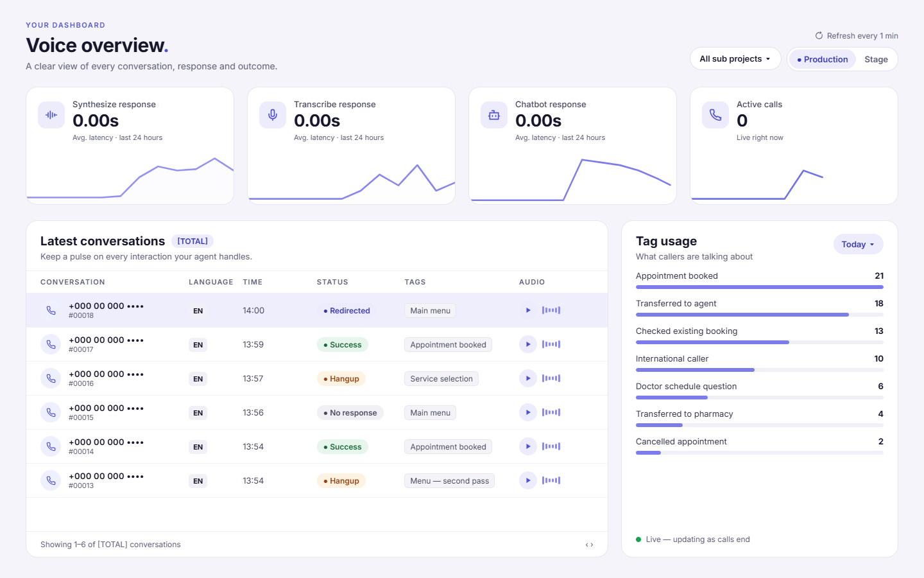Viewport: 924px width, 578px height.
Task: Click the Refresh every 1 min label
Action: point(862,36)
